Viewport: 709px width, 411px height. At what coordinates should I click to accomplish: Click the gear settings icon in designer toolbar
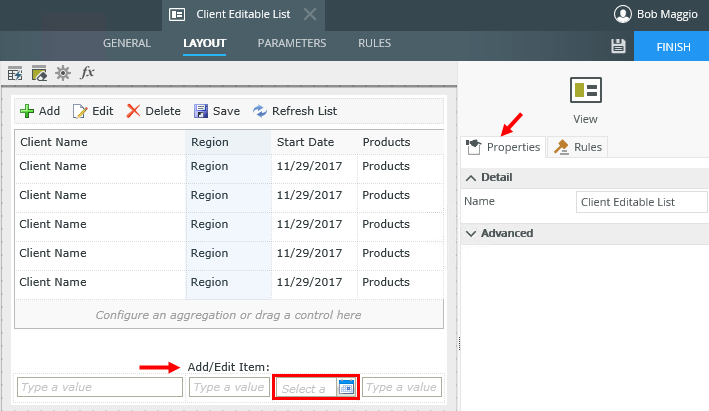(63, 72)
